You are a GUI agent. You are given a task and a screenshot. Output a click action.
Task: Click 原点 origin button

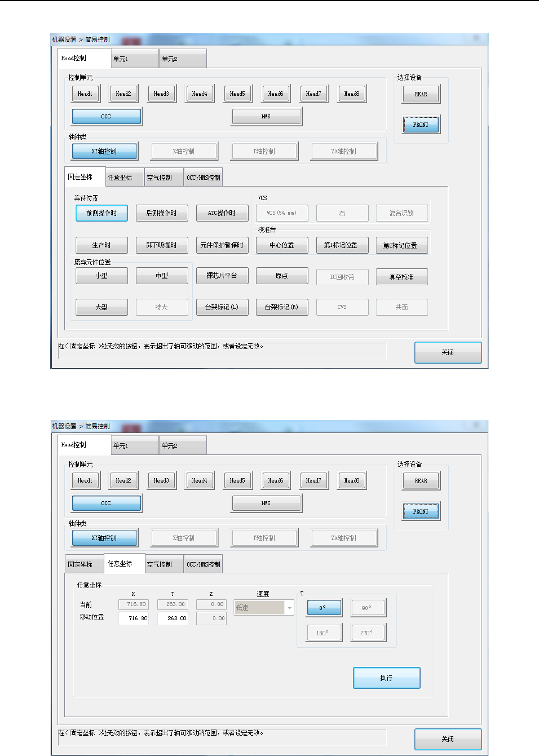click(282, 276)
